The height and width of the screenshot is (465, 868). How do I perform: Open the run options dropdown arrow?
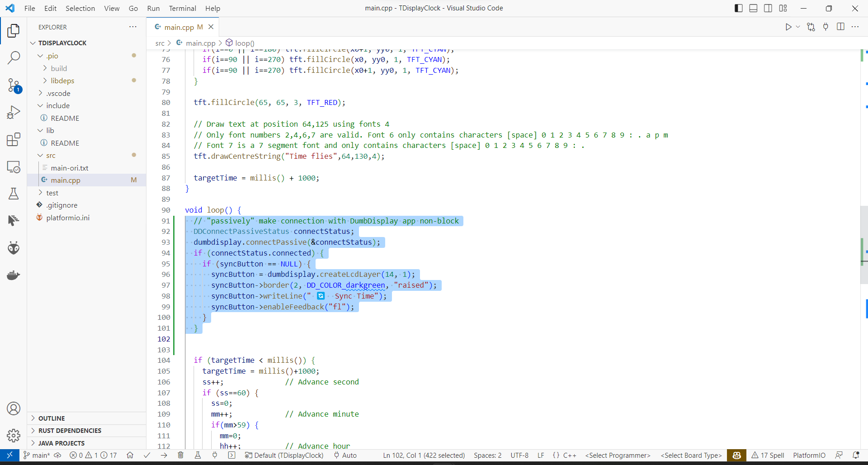click(798, 27)
